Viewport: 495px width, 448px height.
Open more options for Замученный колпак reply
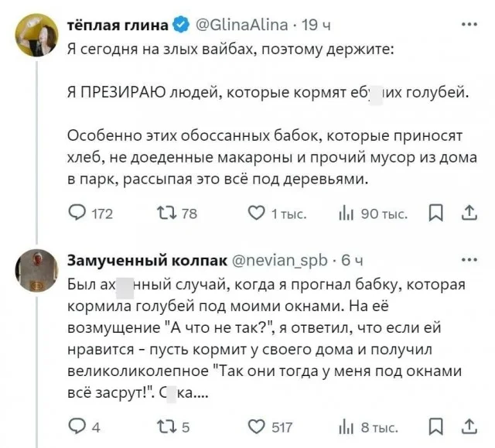point(468,260)
